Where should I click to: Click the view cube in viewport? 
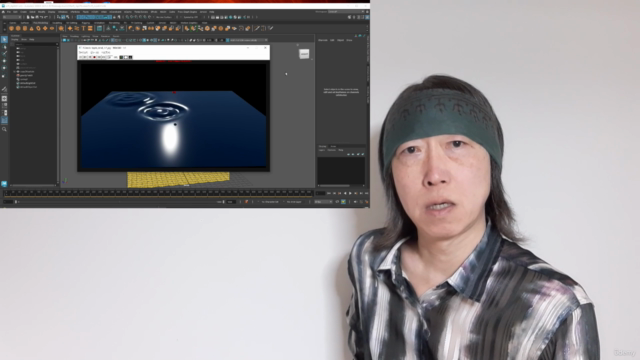(304, 54)
